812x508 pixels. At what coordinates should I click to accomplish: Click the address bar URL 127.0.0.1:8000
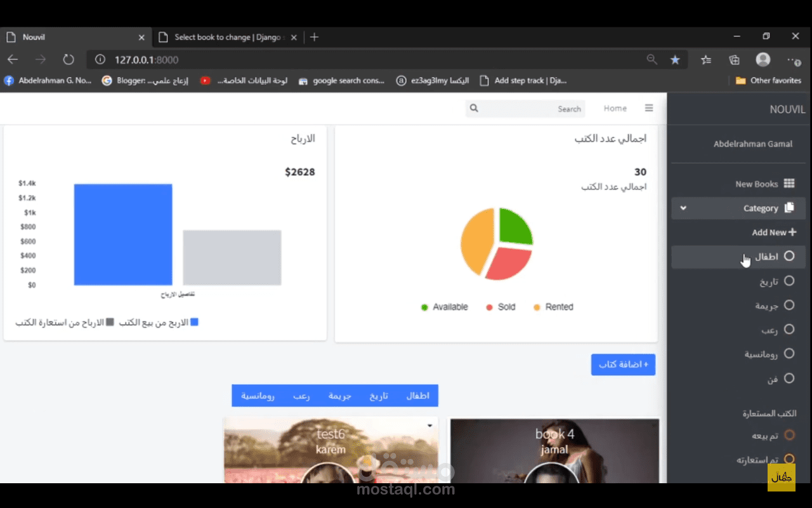tap(147, 60)
